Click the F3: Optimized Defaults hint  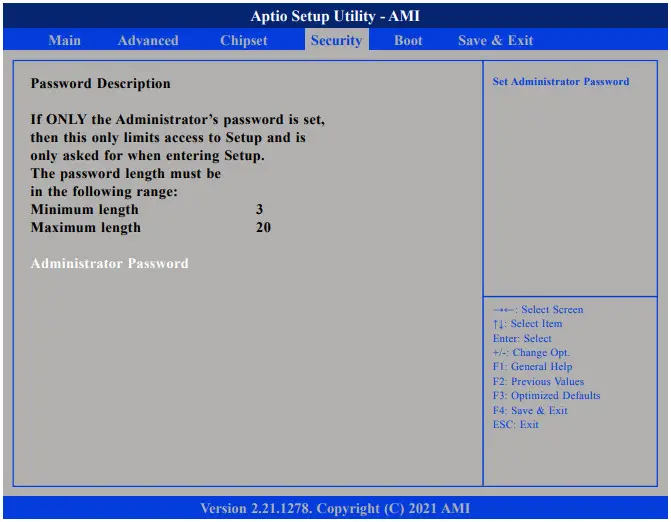coord(546,395)
